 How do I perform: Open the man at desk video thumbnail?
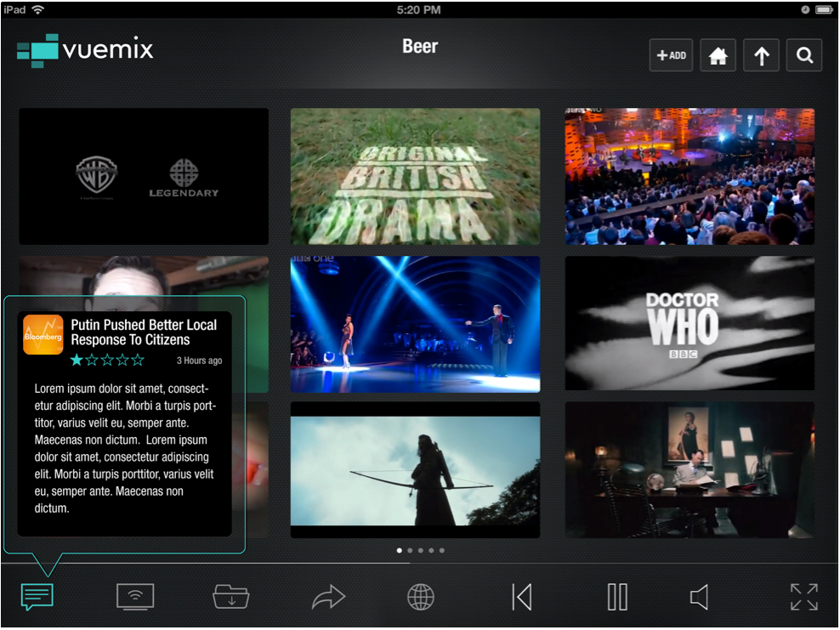690,470
